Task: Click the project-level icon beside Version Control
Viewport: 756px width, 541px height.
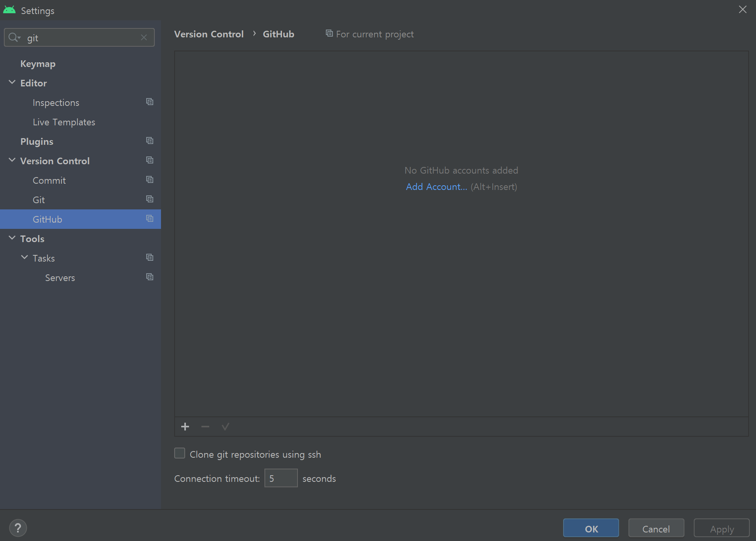Action: pyautogui.click(x=150, y=160)
